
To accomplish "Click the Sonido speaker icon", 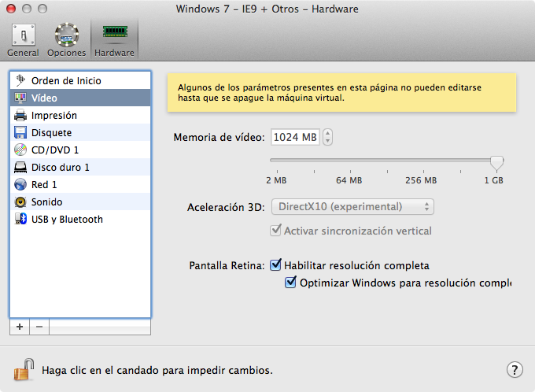I will (20, 202).
